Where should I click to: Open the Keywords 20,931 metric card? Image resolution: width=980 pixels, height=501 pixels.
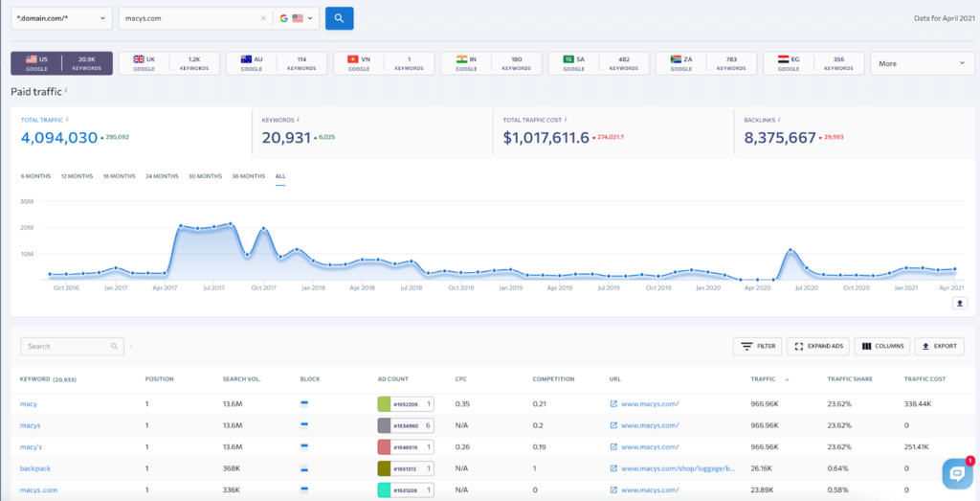[372, 132]
